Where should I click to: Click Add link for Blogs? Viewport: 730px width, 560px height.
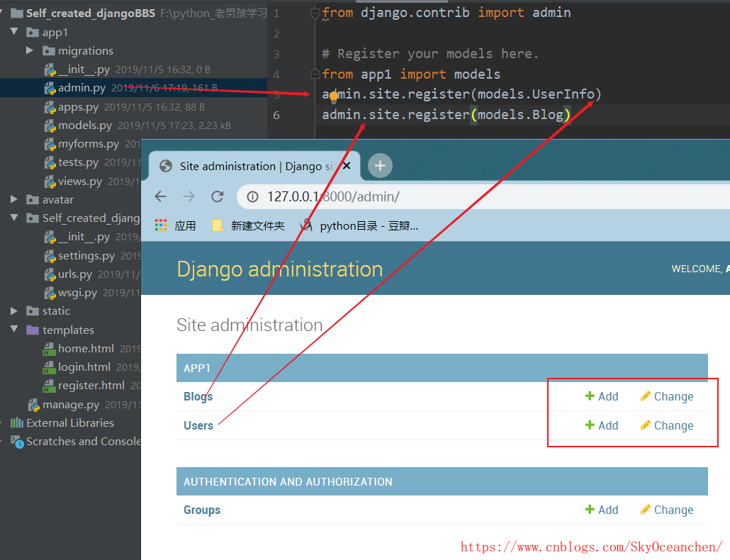pyautogui.click(x=602, y=397)
